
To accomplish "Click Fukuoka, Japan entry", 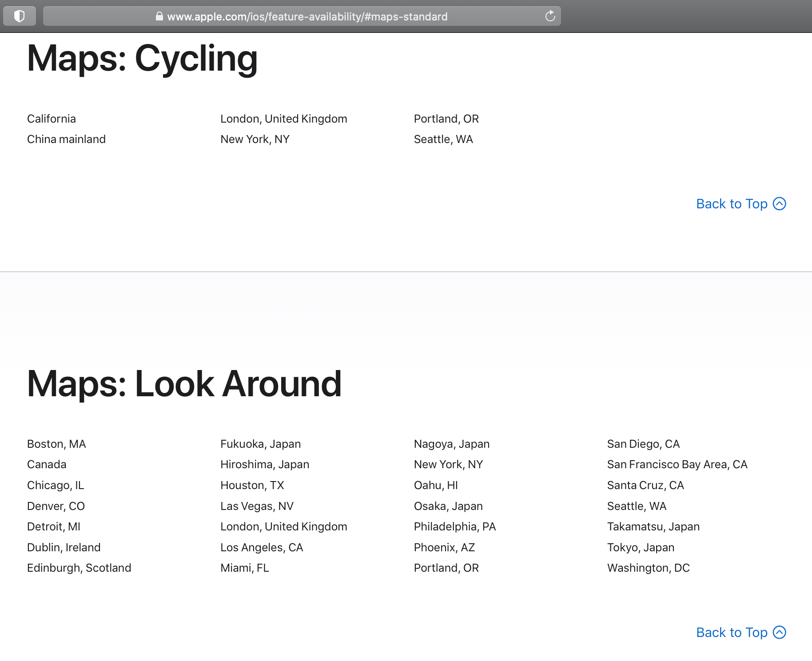I will point(261,444).
